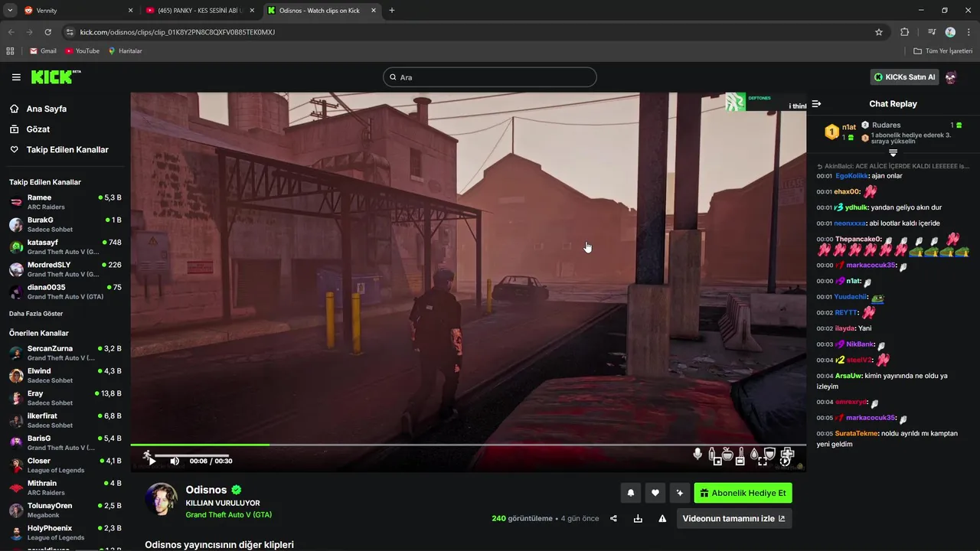
Task: Open katasayf channel in sidebar
Action: pyautogui.click(x=65, y=246)
